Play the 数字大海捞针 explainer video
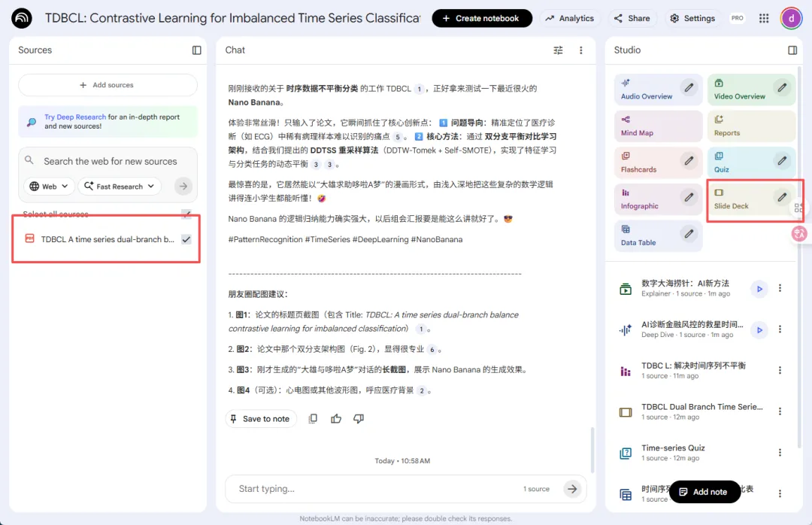Viewport: 812px width, 525px height. 759,289
